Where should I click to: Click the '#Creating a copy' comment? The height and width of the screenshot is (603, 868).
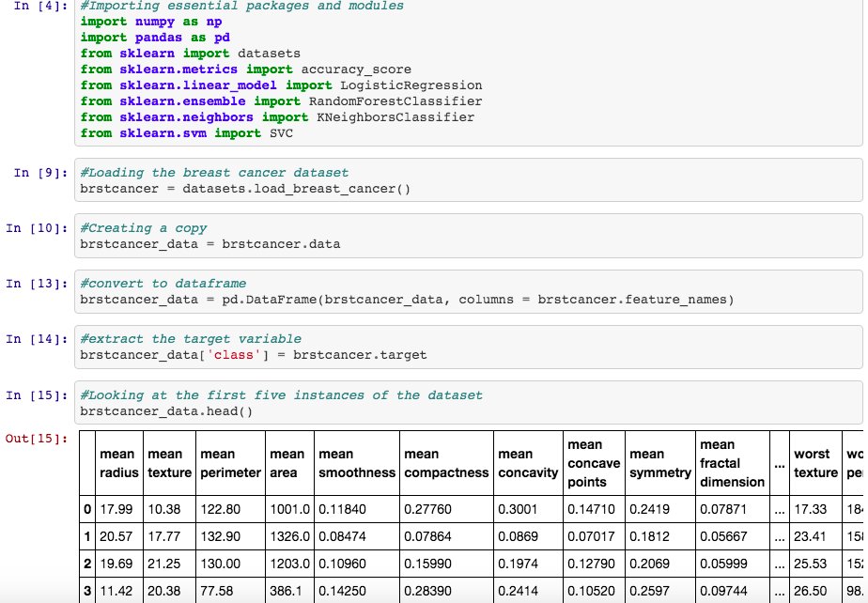[x=144, y=228]
